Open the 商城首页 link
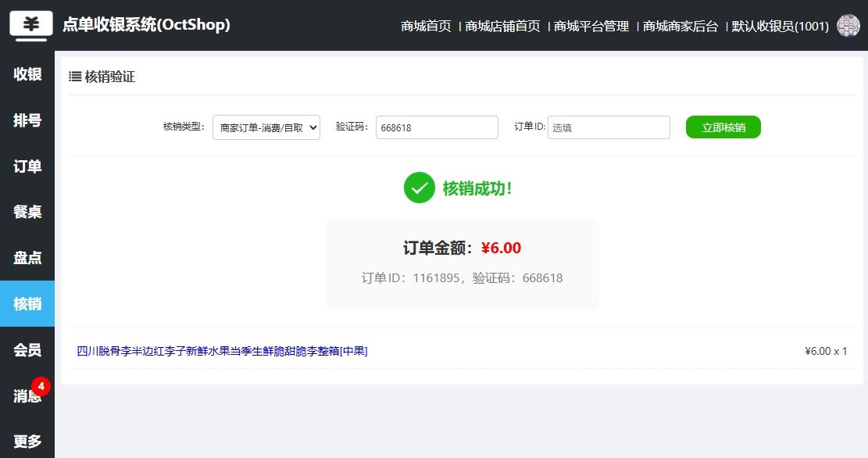 pos(426,26)
